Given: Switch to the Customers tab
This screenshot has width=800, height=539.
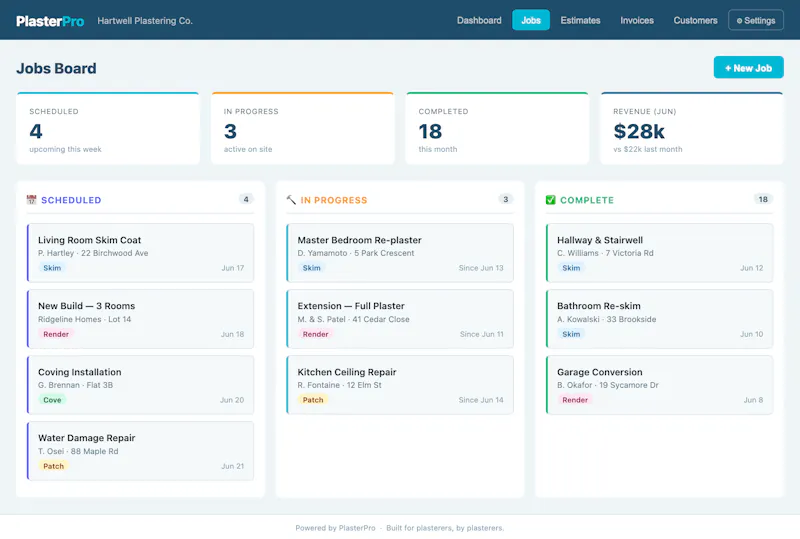Looking at the screenshot, I should coord(695,20).
